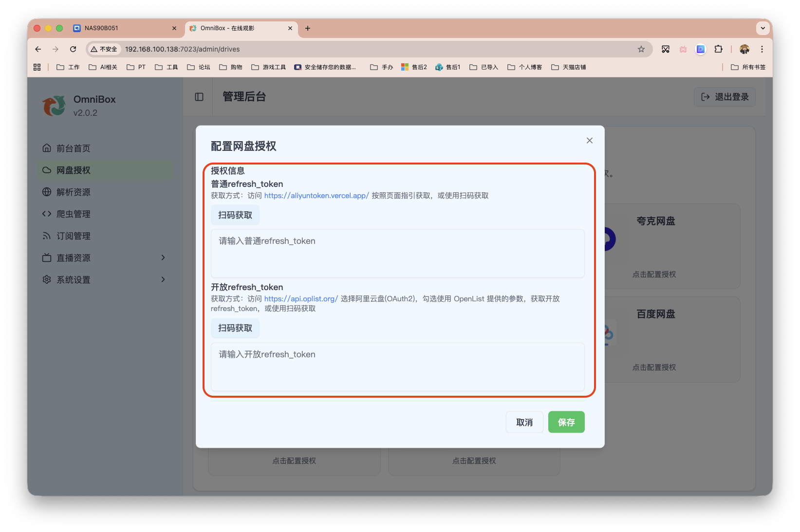
Task: Select the 前台首页 home icon in sidebar
Action: click(x=46, y=148)
